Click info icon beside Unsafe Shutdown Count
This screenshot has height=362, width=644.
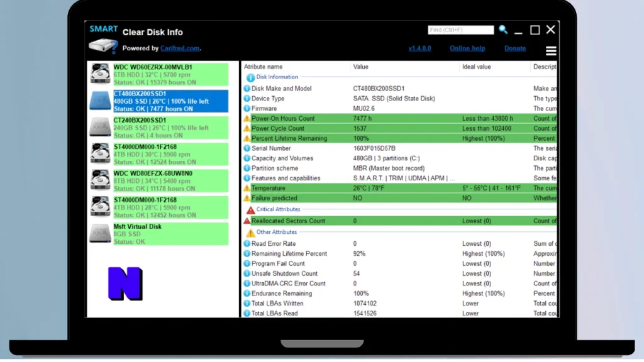point(247,273)
